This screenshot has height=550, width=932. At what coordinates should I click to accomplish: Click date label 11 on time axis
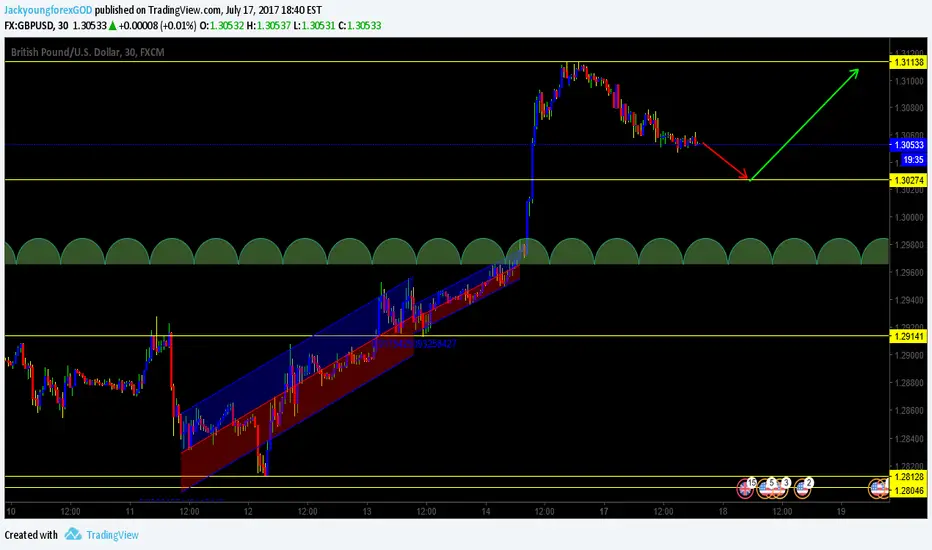point(130,511)
